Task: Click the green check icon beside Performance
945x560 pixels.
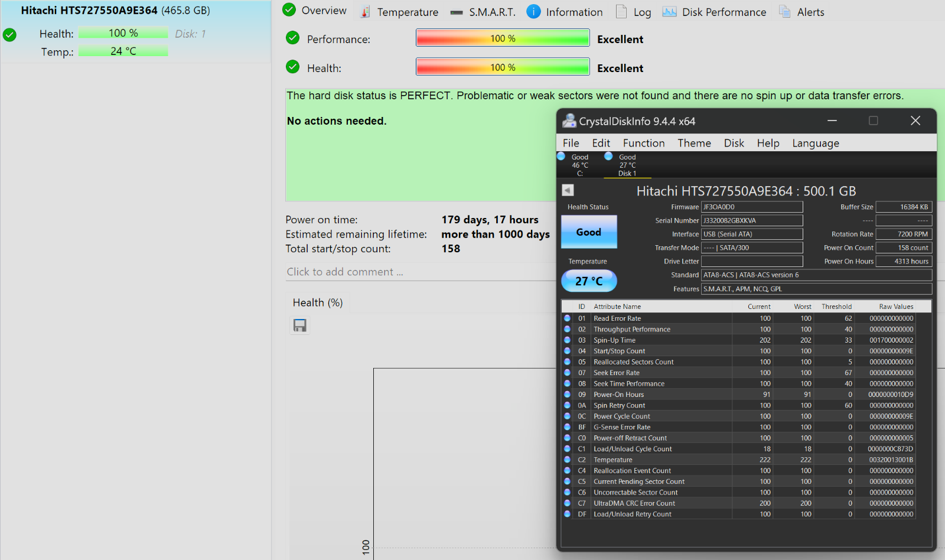Action: [x=292, y=38]
